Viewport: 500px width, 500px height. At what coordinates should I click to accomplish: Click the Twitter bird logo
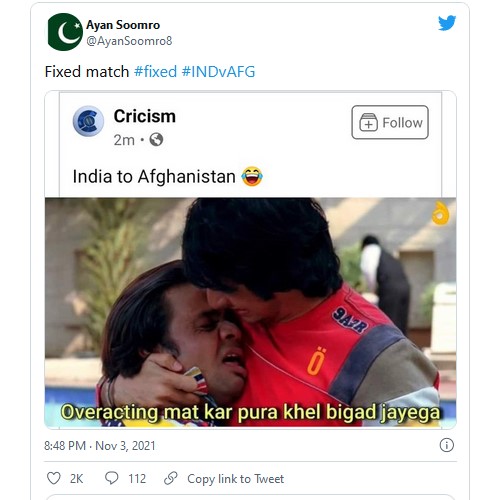447,23
